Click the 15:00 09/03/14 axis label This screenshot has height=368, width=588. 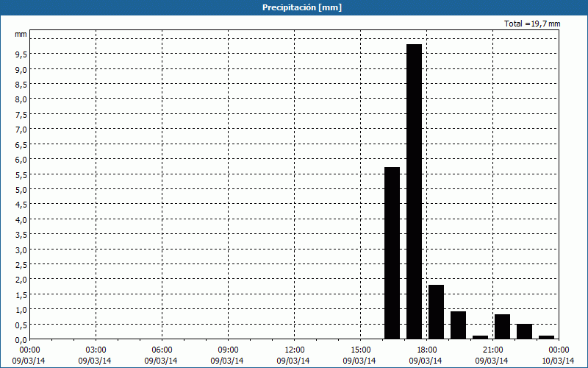point(359,355)
